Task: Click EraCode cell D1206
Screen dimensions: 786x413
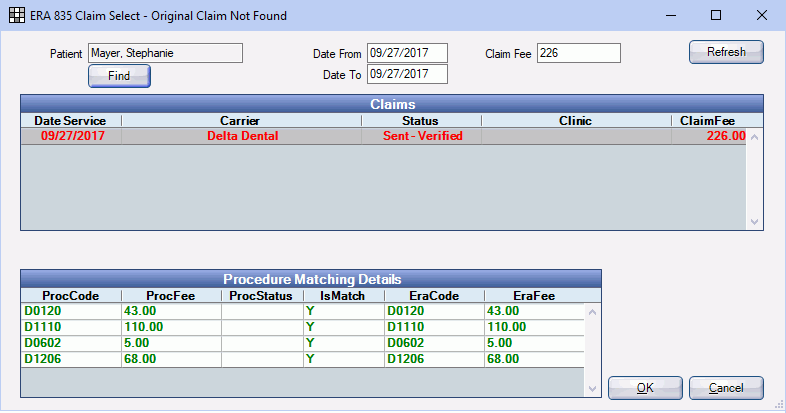Action: click(x=434, y=359)
